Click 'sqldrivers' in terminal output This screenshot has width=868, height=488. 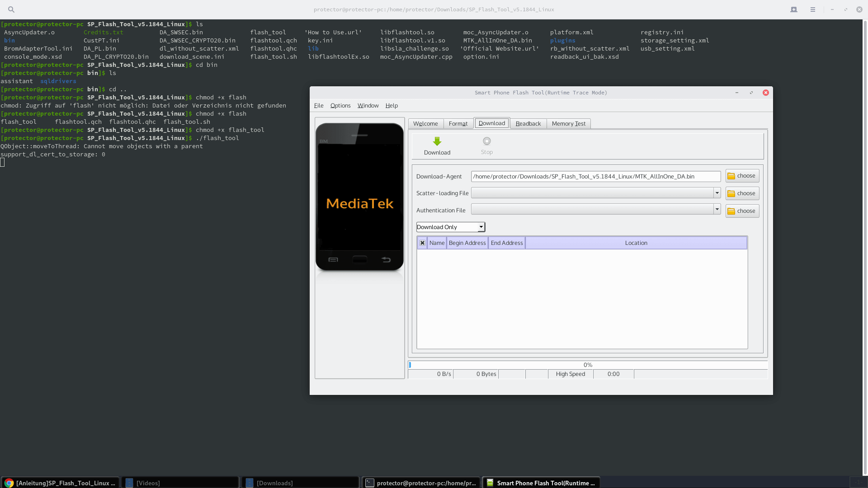(x=58, y=81)
